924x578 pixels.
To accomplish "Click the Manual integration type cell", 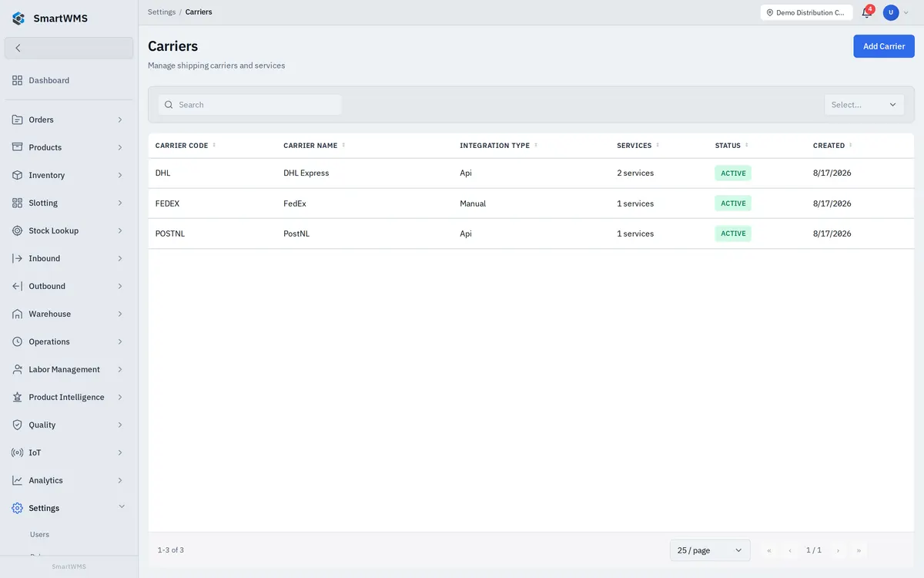I will click(473, 203).
